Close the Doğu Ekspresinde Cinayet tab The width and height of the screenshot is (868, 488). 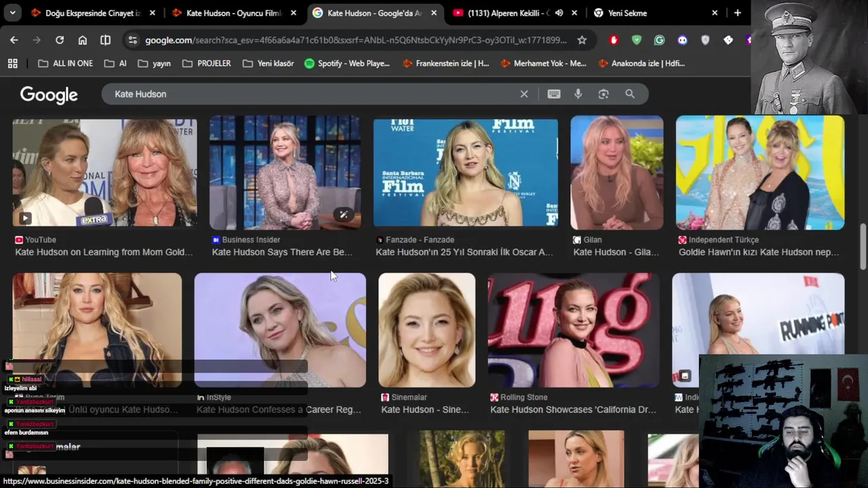tap(152, 13)
